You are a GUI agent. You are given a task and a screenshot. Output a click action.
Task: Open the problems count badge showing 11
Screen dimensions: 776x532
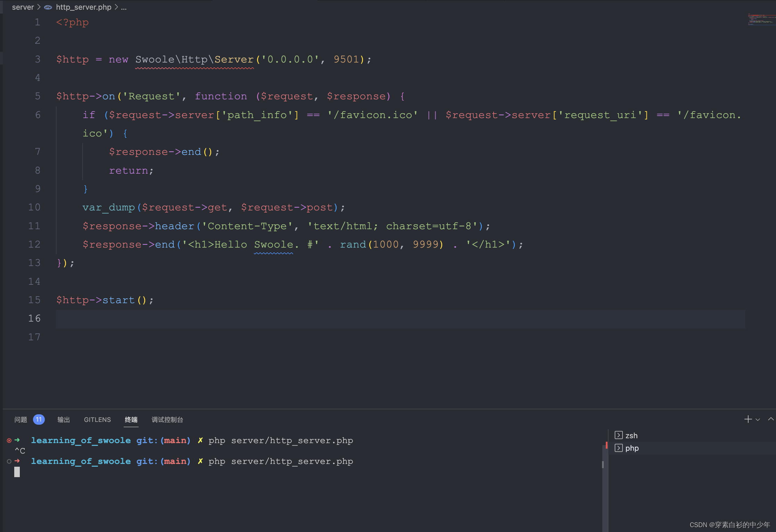click(x=39, y=419)
